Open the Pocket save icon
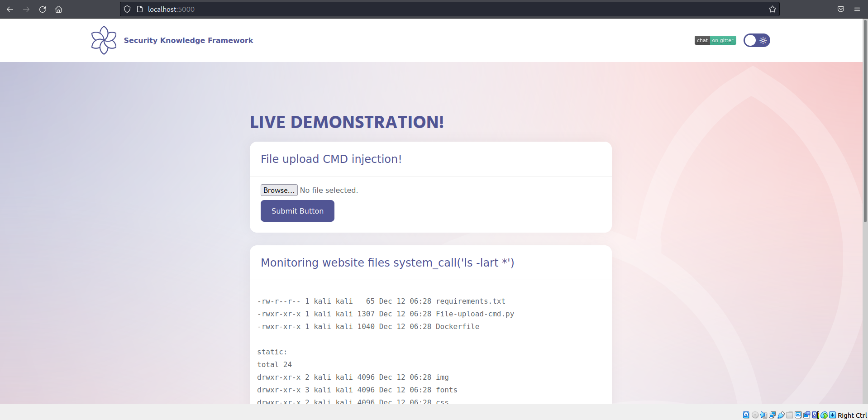 point(840,9)
